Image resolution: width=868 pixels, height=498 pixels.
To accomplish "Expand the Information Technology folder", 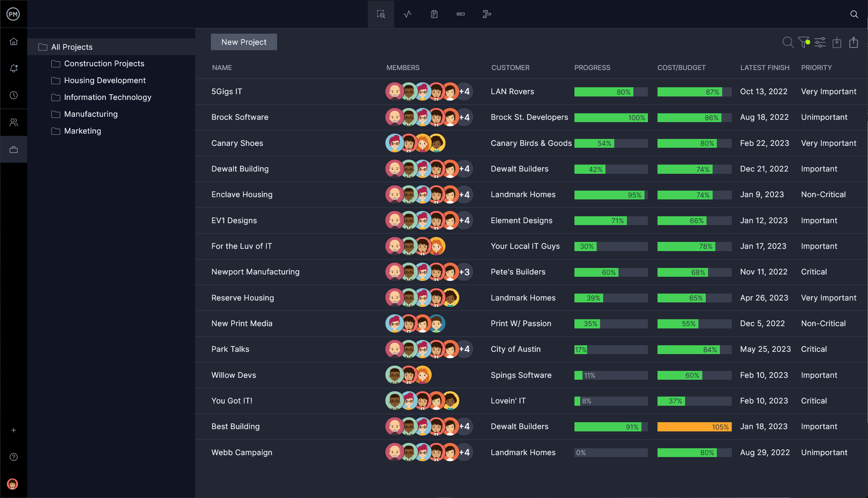I will click(x=108, y=97).
